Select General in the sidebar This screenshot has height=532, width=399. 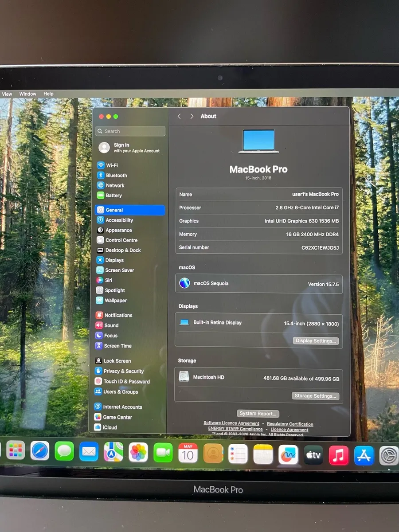click(130, 210)
